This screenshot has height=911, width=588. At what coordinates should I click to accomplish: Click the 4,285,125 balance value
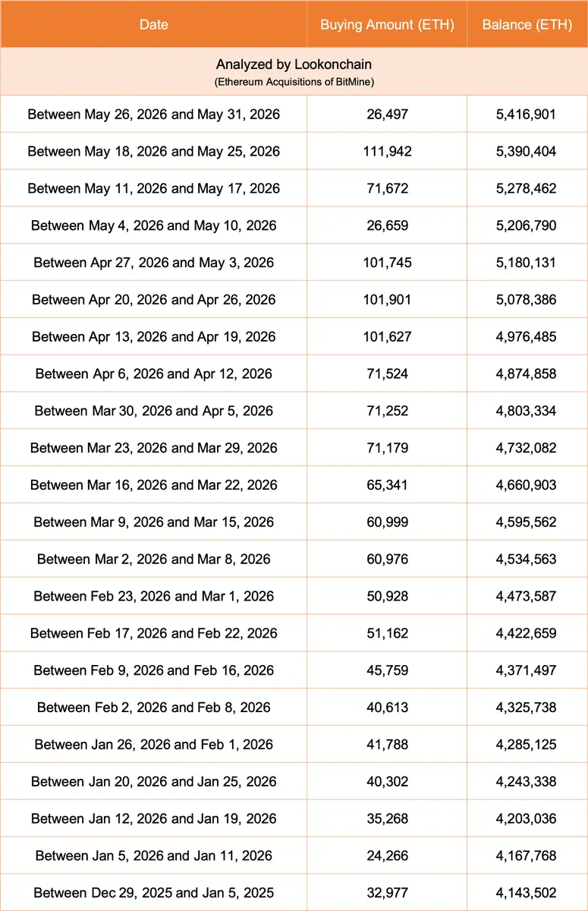(x=527, y=745)
